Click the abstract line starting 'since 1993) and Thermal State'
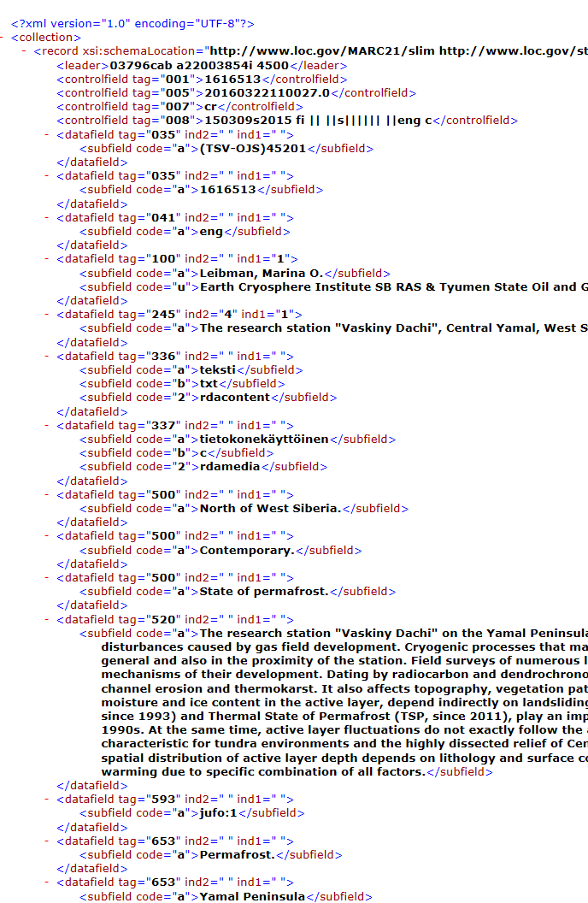Screen dimensions: 588x903 click(344, 717)
